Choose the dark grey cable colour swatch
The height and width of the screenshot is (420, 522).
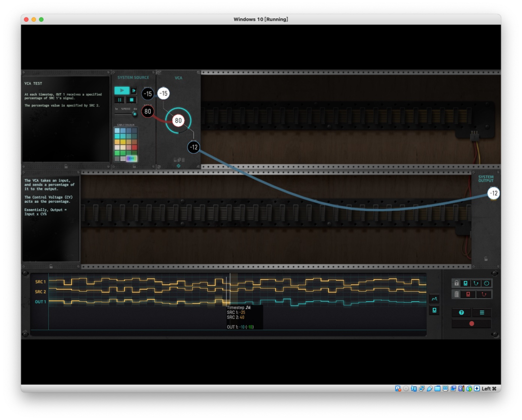click(x=117, y=159)
